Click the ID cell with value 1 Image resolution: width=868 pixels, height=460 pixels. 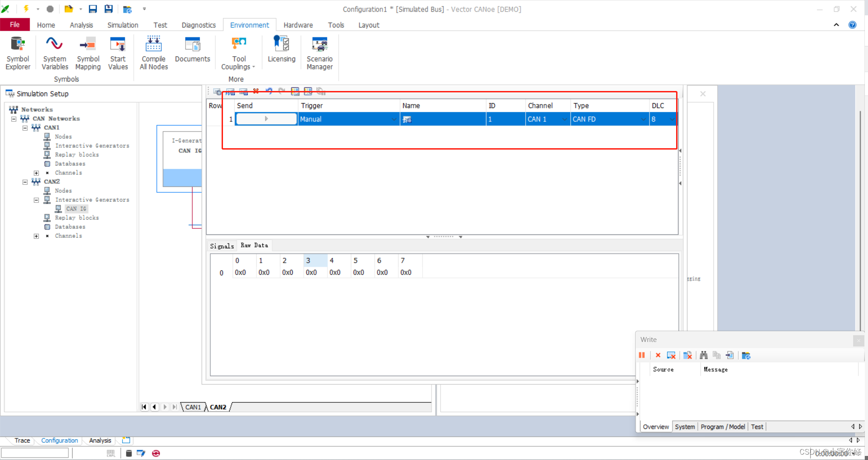coord(505,119)
